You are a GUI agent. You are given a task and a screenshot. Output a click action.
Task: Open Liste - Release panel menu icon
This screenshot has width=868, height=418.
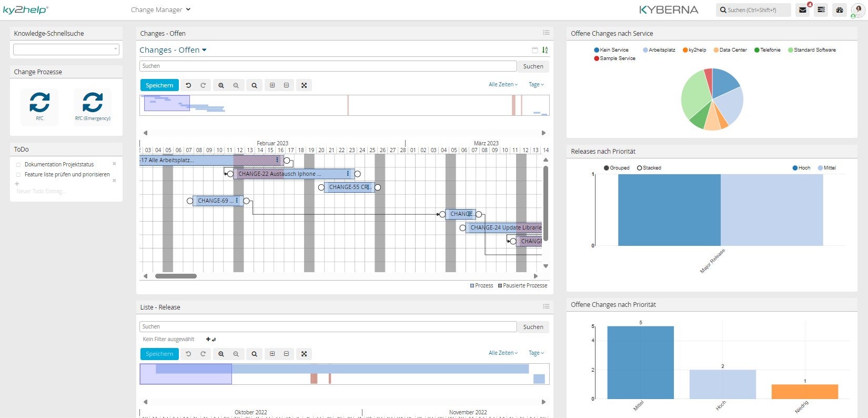tap(546, 306)
